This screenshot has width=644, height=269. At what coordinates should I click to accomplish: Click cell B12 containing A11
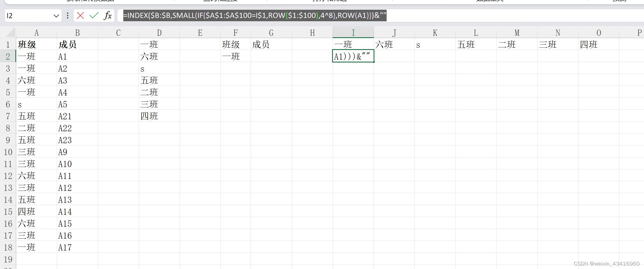pyautogui.click(x=77, y=176)
